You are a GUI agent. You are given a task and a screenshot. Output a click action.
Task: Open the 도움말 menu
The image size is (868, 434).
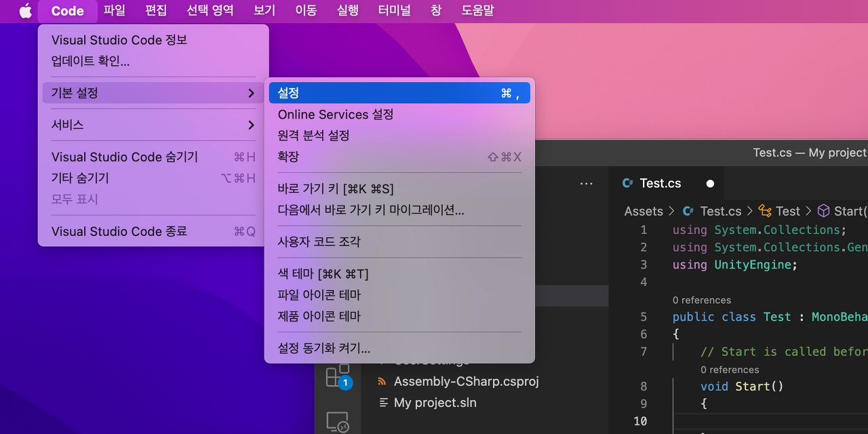478,11
